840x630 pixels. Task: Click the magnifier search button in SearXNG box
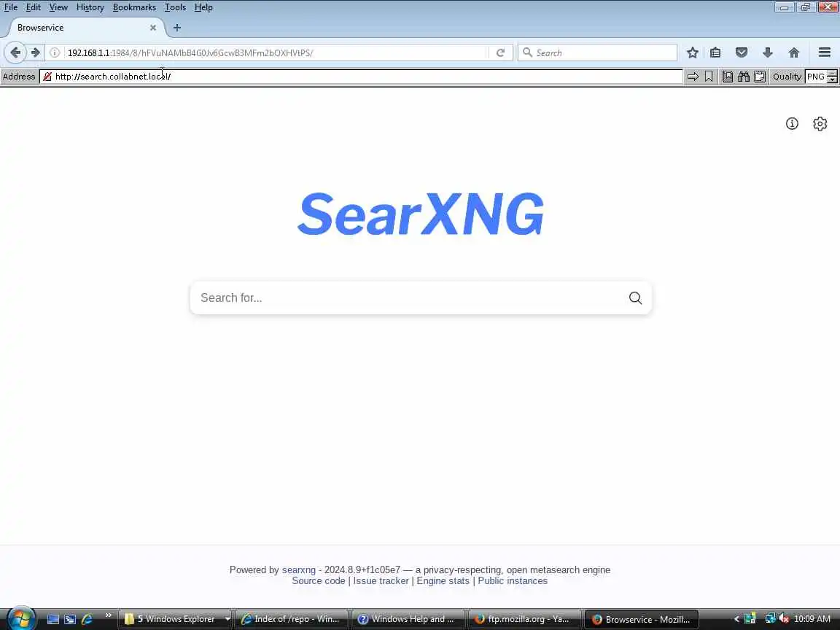point(635,297)
